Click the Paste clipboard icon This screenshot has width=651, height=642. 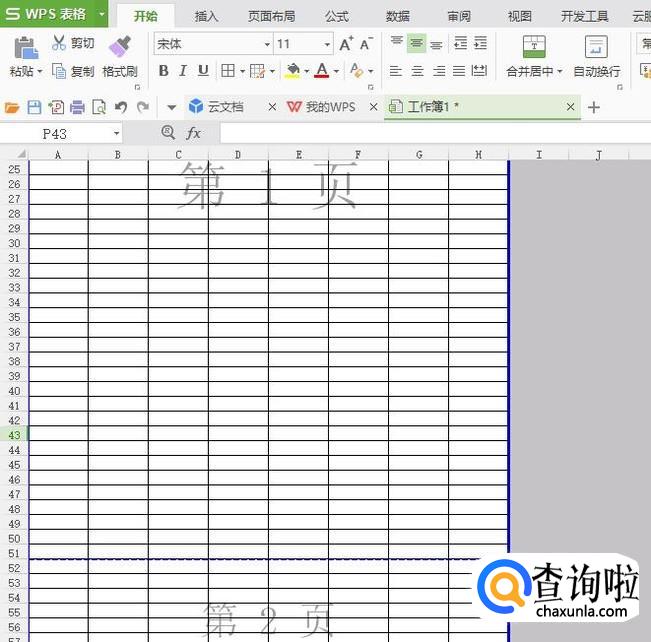[26, 48]
